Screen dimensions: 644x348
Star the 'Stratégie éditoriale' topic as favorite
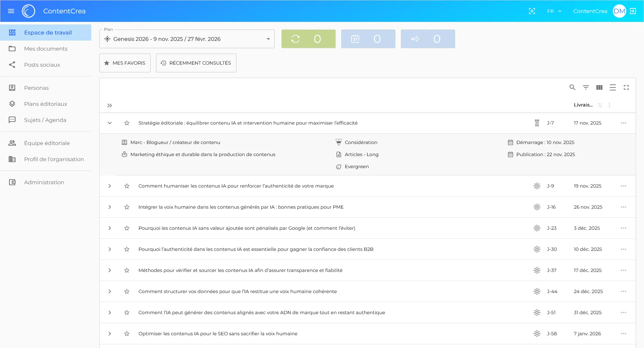click(127, 123)
